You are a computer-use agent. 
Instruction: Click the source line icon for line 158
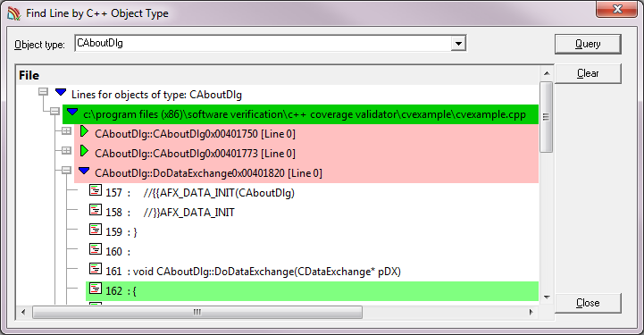pos(96,210)
